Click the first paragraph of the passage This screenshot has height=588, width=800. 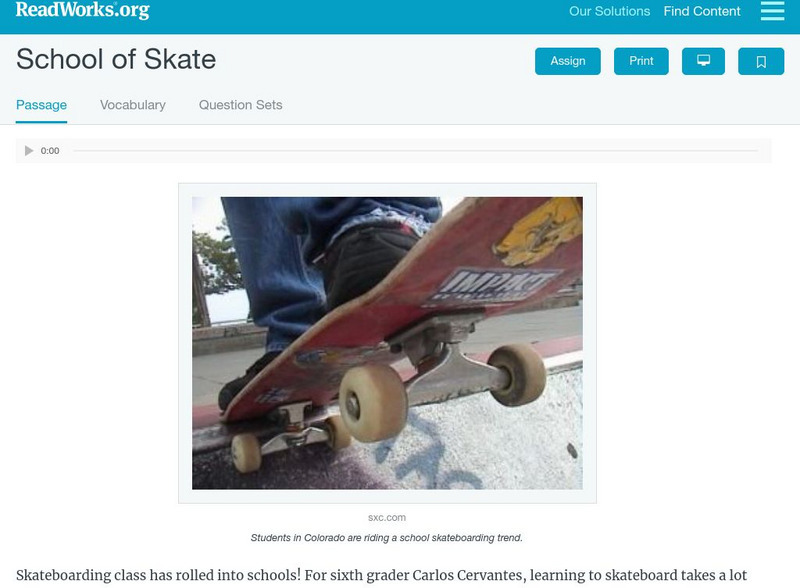pyautogui.click(x=381, y=575)
